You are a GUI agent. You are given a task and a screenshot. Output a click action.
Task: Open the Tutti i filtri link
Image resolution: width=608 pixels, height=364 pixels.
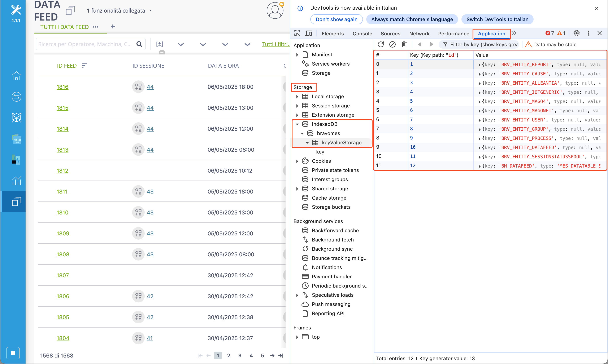276,44
